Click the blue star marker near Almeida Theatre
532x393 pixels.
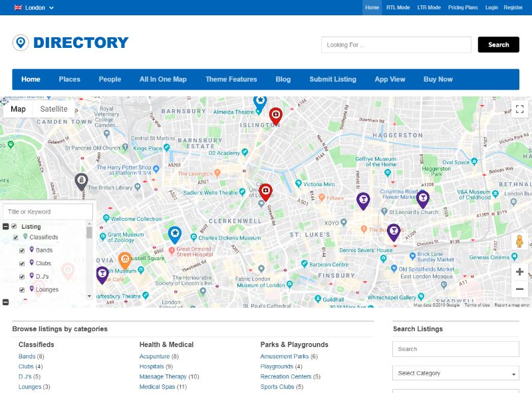tap(260, 102)
